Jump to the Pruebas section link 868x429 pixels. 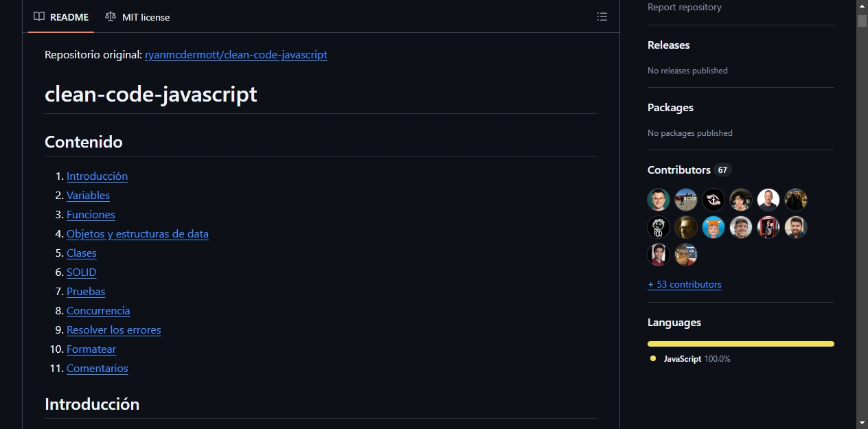coord(86,291)
